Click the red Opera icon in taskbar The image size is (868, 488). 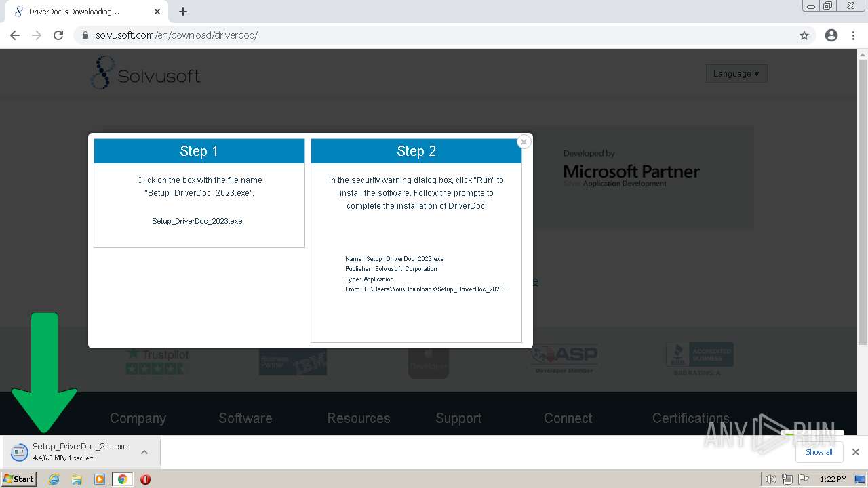tap(145, 479)
